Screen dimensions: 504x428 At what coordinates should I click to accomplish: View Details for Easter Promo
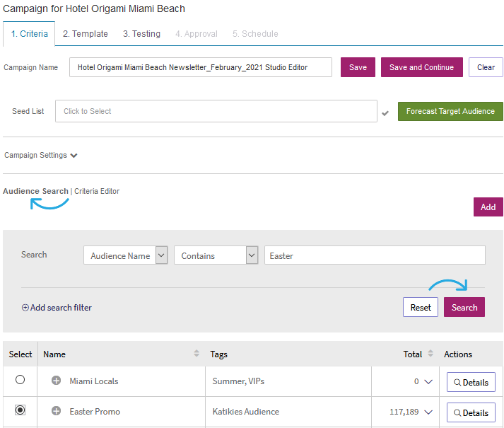[471, 412]
